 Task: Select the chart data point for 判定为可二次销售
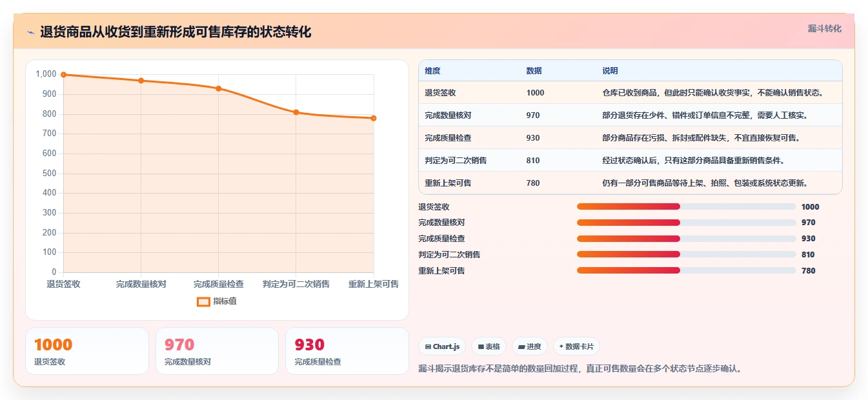click(296, 112)
